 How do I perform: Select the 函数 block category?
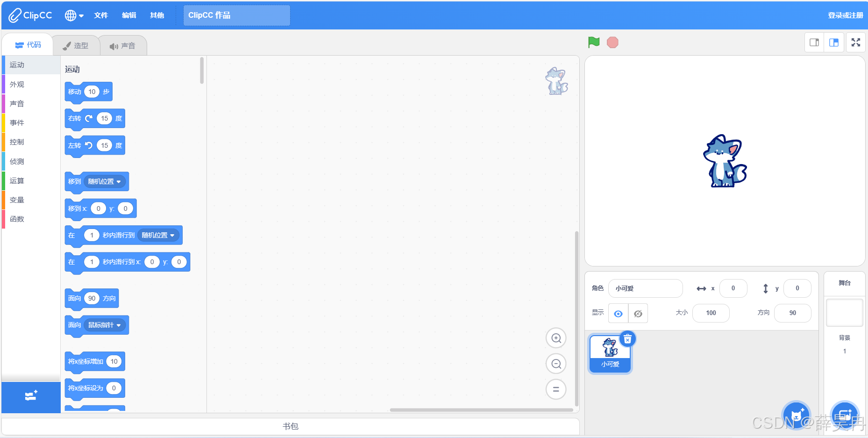tap(31, 219)
